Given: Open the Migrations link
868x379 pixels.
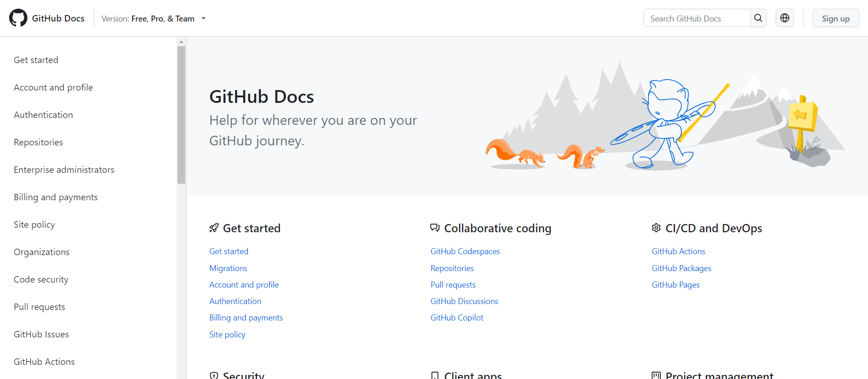Looking at the screenshot, I should pos(228,268).
